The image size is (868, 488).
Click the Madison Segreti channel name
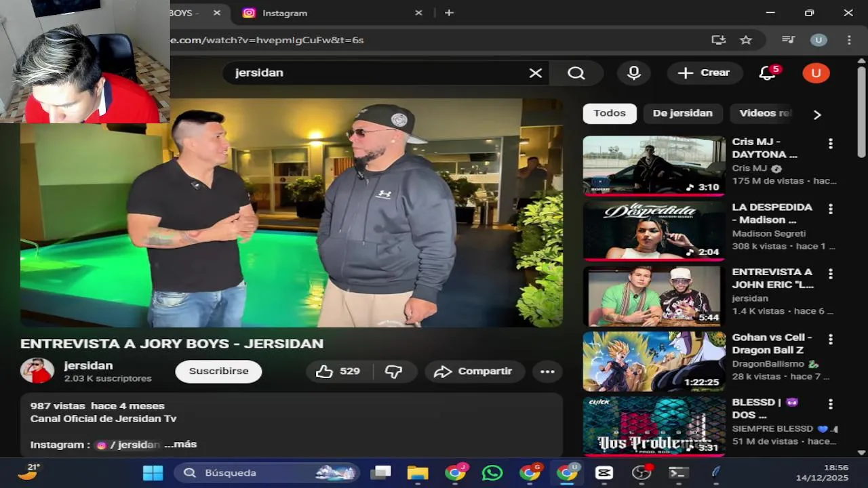click(x=769, y=233)
